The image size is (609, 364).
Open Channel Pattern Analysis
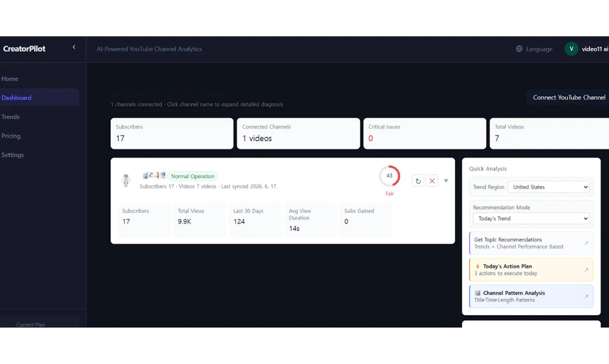[x=531, y=296]
